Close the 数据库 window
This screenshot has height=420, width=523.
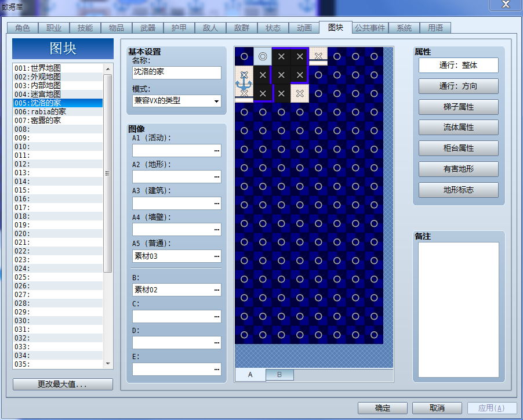[x=506, y=4]
